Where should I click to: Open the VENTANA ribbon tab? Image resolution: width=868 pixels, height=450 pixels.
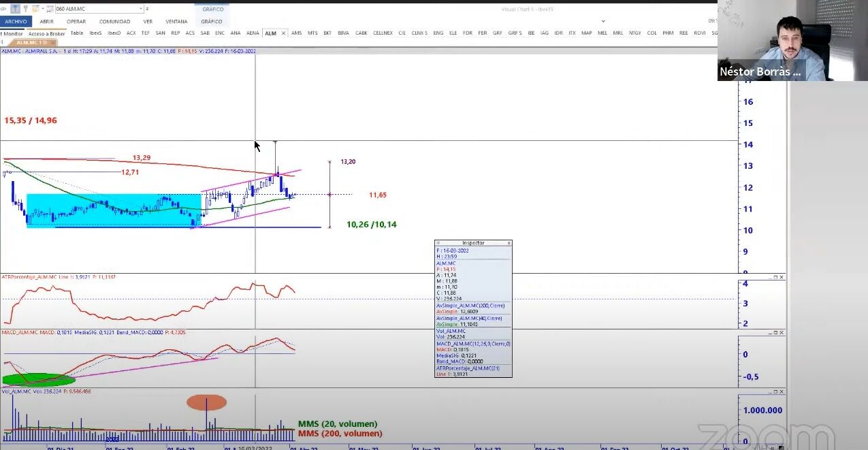[x=176, y=21]
